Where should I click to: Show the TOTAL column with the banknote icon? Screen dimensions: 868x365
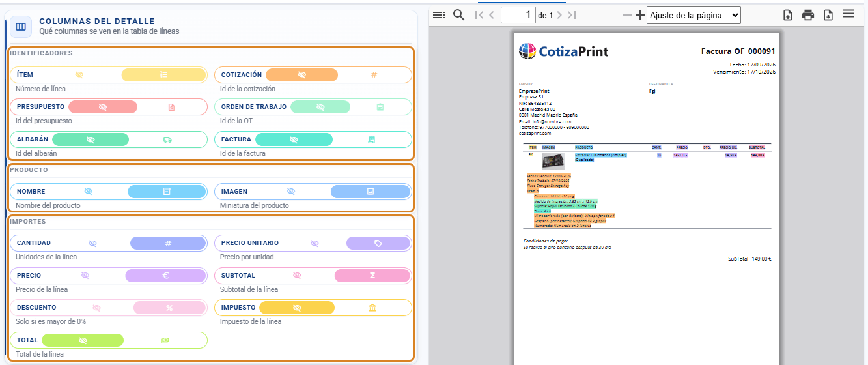pyautogui.click(x=165, y=340)
